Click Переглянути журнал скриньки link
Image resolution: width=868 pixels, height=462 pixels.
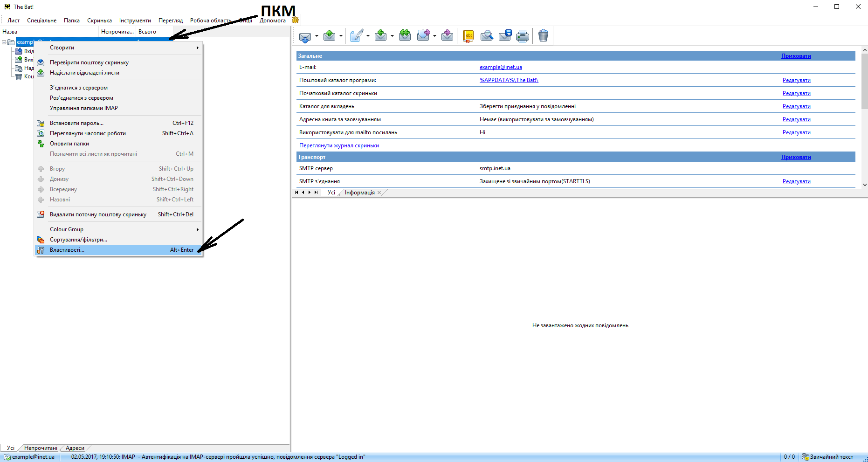coord(339,145)
